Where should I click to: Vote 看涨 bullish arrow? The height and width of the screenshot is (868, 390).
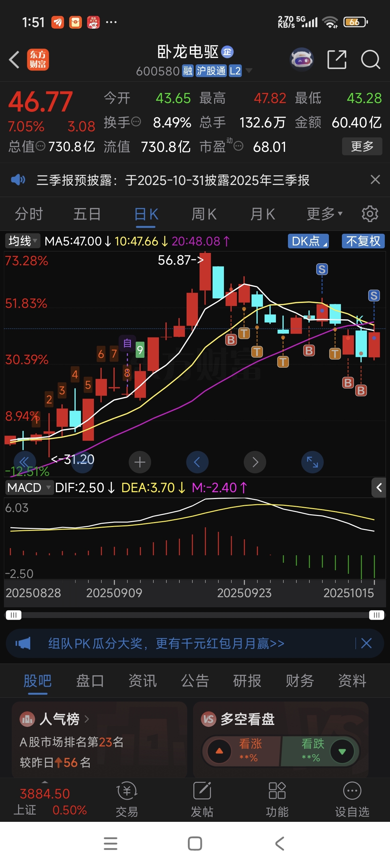tap(219, 751)
